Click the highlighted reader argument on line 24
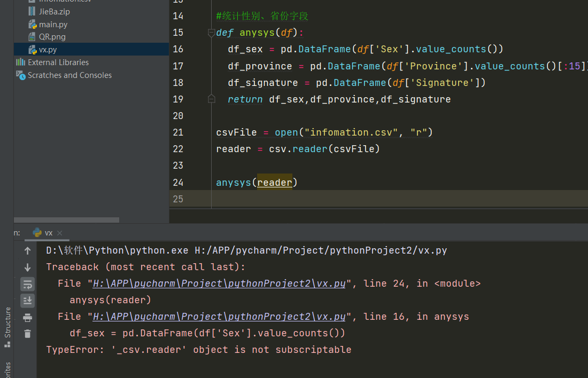This screenshot has width=588, height=378. click(x=274, y=183)
